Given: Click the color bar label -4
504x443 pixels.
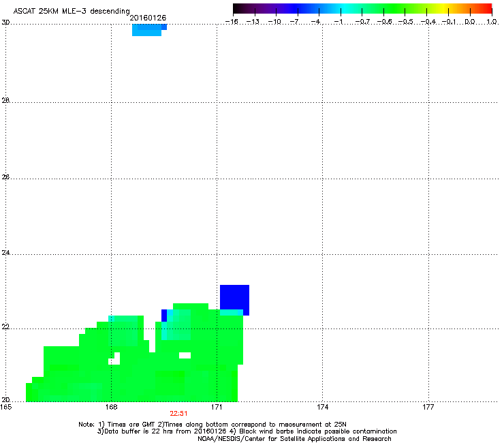Looking at the screenshot, I should [316, 22].
